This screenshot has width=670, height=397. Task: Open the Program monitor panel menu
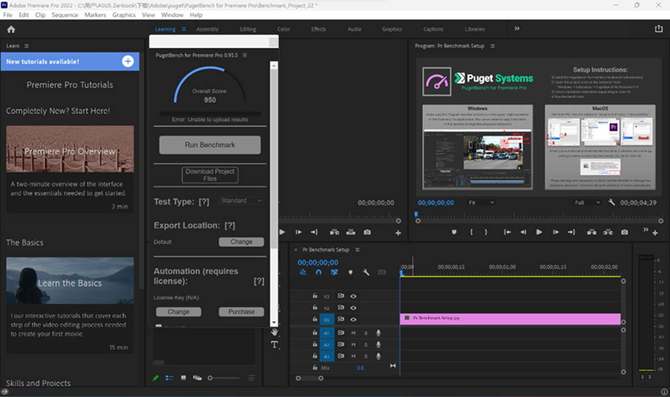[492, 46]
